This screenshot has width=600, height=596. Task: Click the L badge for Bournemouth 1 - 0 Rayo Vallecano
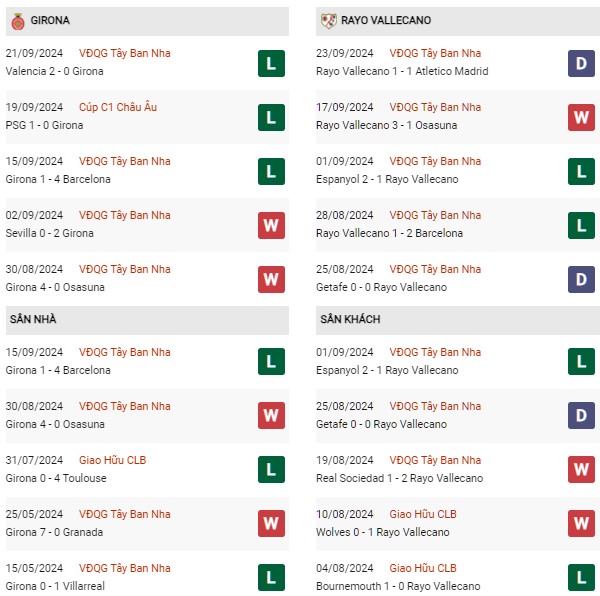coord(581,578)
